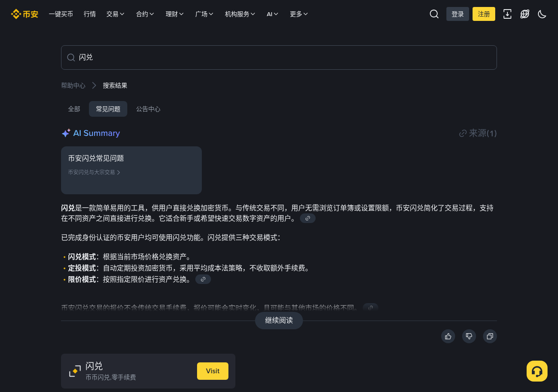This screenshot has height=392, width=558.
Task: Click the 注册 button
Action: [x=484, y=14]
